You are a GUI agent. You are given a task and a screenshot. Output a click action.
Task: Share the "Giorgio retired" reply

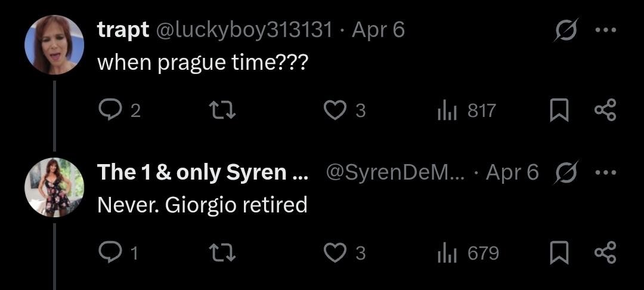tap(605, 254)
